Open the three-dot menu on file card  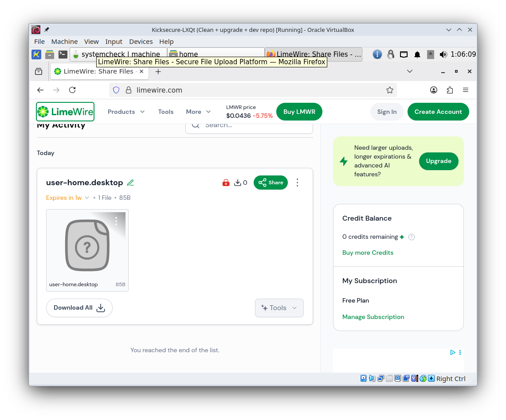297,183
